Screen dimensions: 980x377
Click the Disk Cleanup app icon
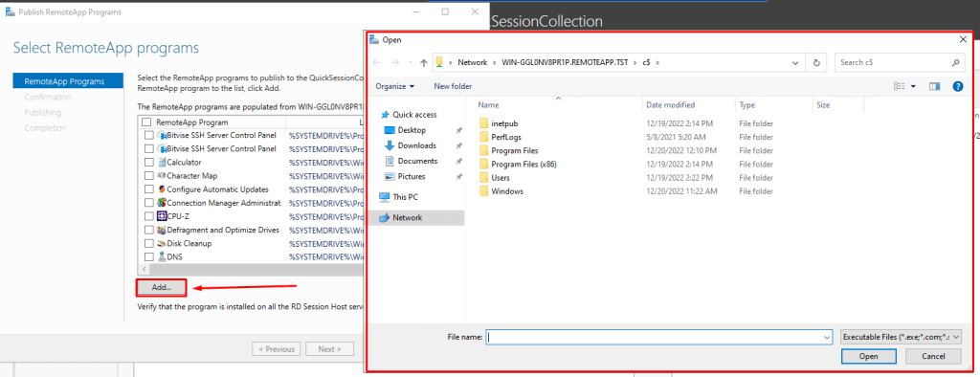tap(162, 243)
